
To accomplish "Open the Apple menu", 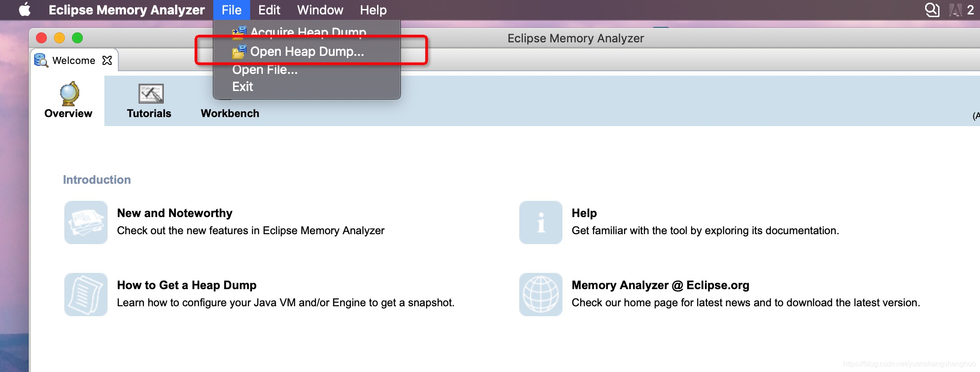I will [25, 9].
